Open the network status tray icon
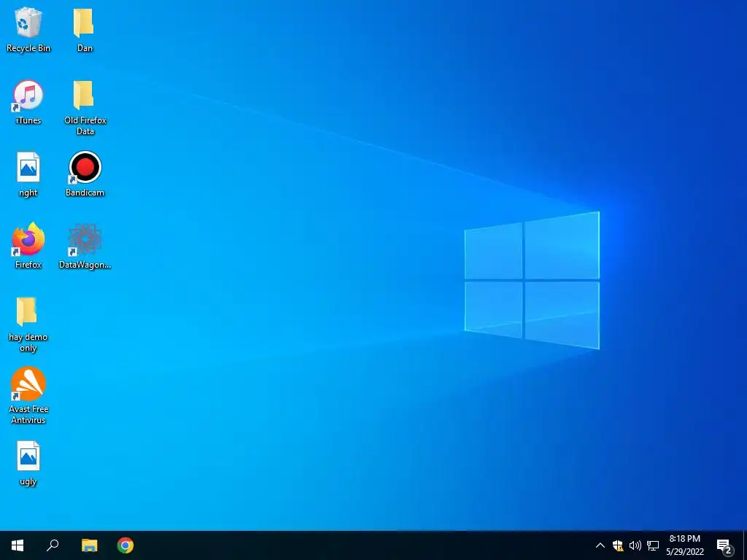Viewport: 747px width, 560px height. click(x=653, y=545)
